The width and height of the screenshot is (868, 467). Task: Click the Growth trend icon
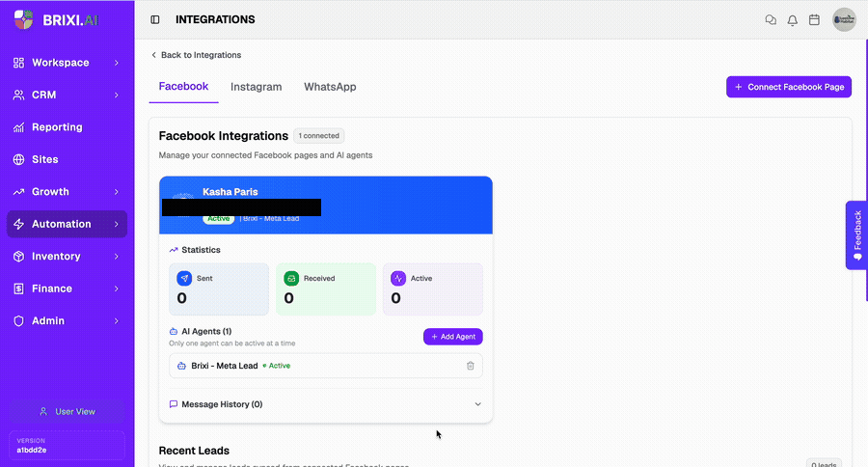tap(19, 192)
